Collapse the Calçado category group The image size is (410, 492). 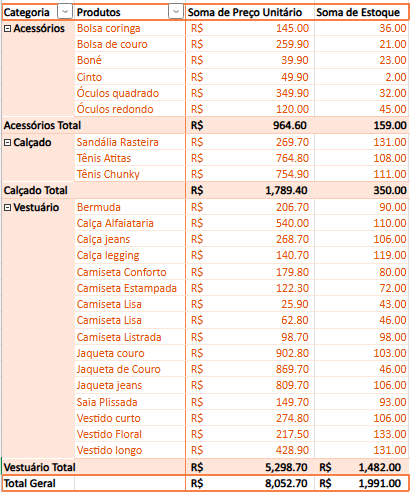[x=7, y=143]
